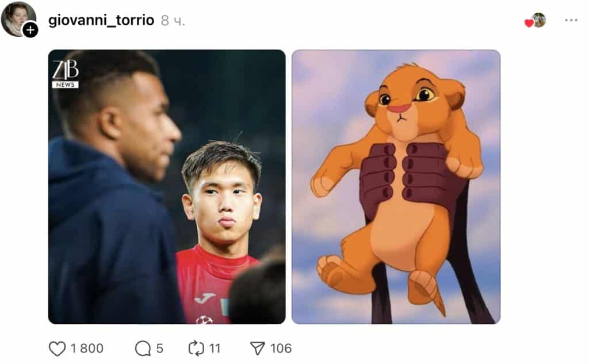Click the share count of 106

point(281,348)
